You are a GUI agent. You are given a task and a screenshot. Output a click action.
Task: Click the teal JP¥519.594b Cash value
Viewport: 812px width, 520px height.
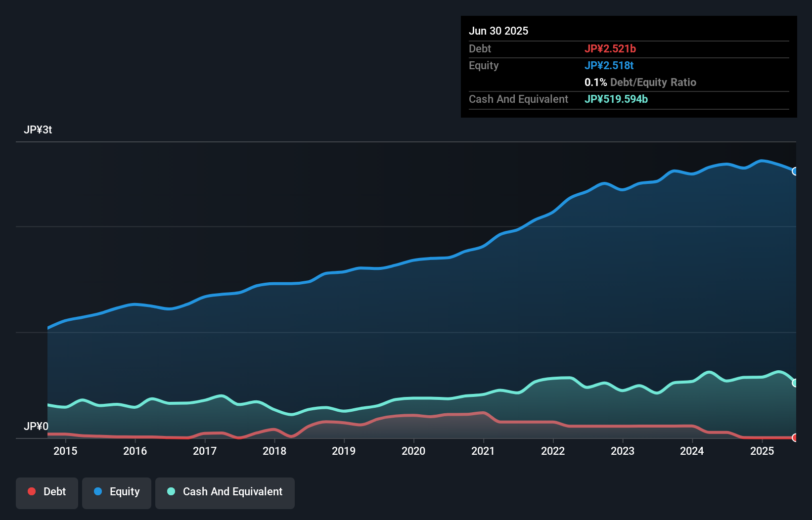[616, 99]
